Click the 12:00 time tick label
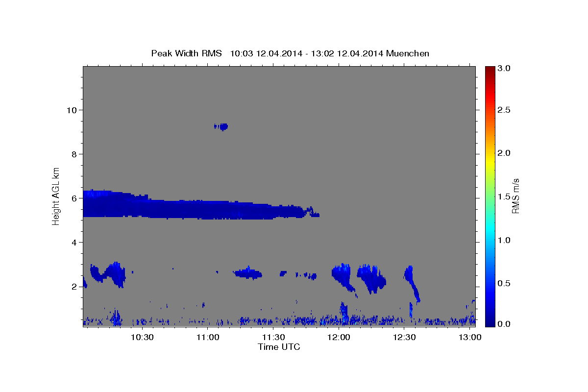Screen dimensions: 588x392 (x=339, y=337)
